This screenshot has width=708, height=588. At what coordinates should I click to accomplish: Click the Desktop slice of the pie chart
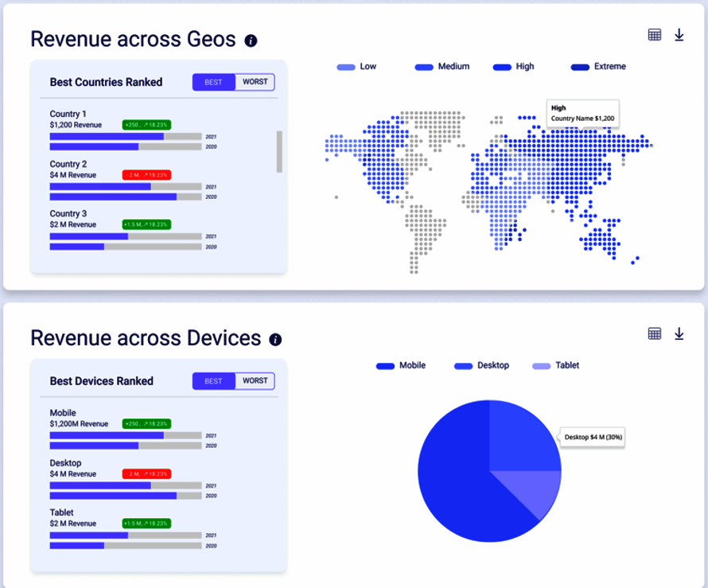[519, 440]
